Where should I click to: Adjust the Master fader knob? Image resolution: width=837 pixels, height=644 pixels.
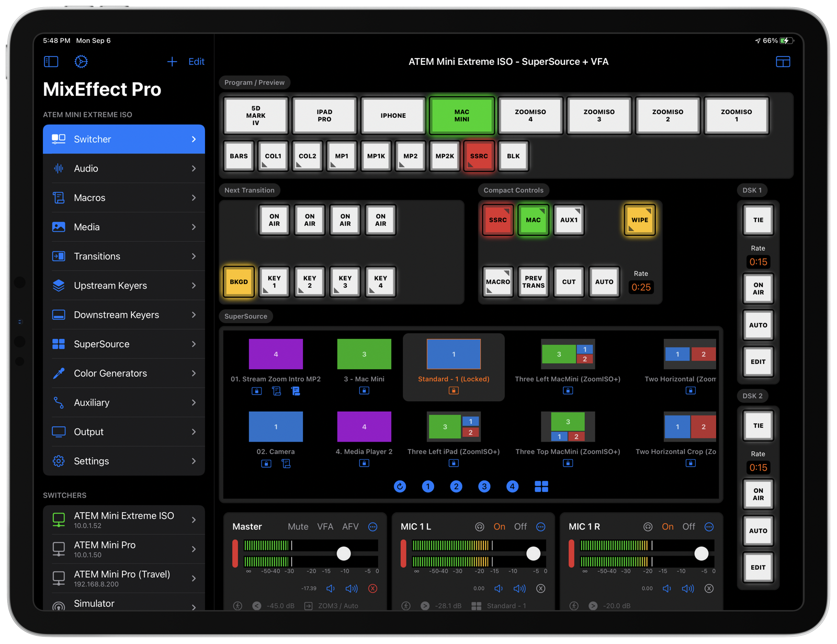click(344, 553)
